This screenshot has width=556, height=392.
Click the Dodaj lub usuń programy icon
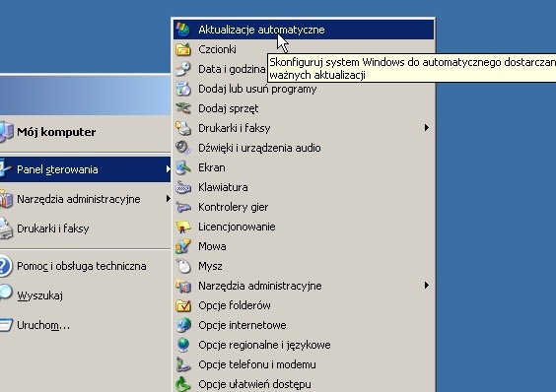[183, 89]
